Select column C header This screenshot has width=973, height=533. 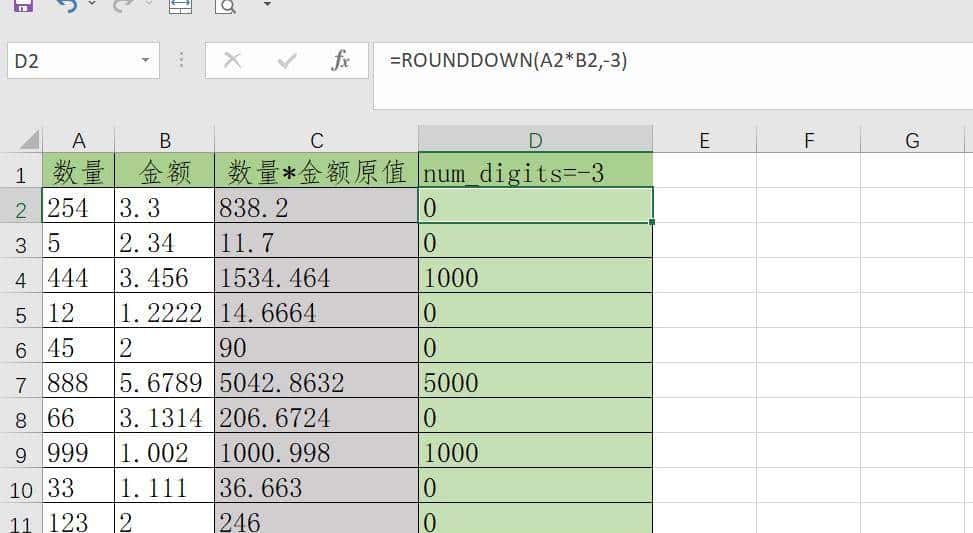point(316,140)
